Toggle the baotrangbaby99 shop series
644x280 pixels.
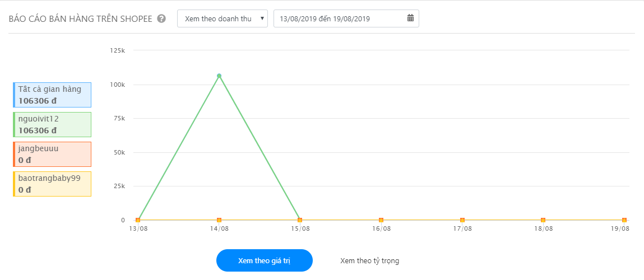tap(52, 184)
